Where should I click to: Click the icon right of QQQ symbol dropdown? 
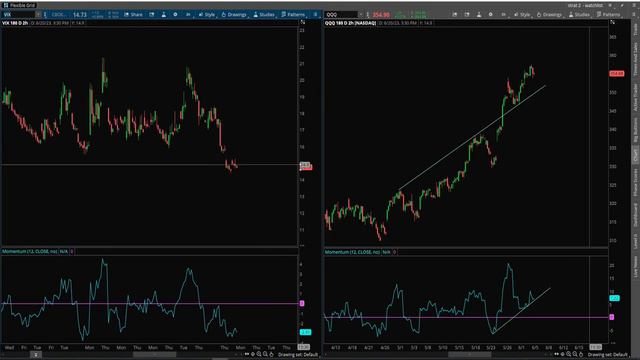point(368,15)
